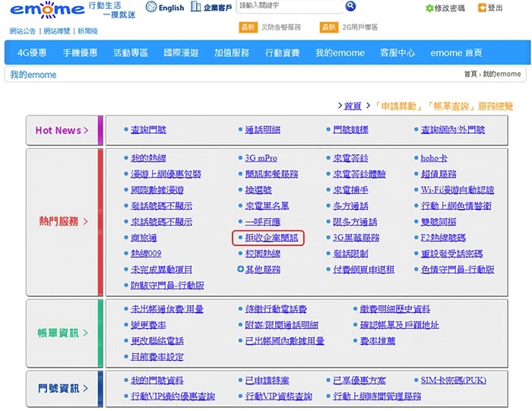Viewport: 532px width, 411px height.
Task: Open the 加值服務 menu
Action: 231,52
